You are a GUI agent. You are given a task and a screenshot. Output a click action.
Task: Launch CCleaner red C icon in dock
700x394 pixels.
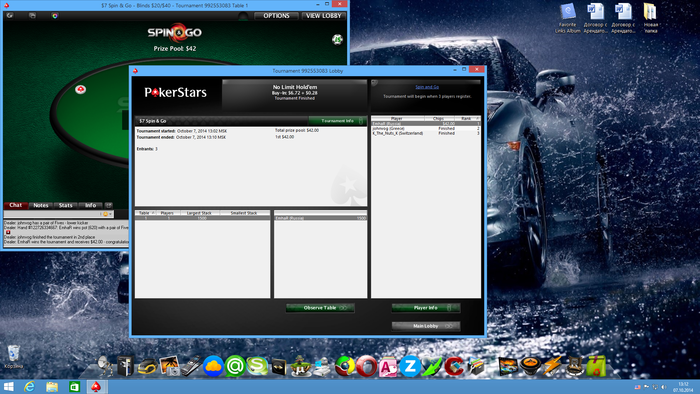pyautogui.click(x=454, y=367)
